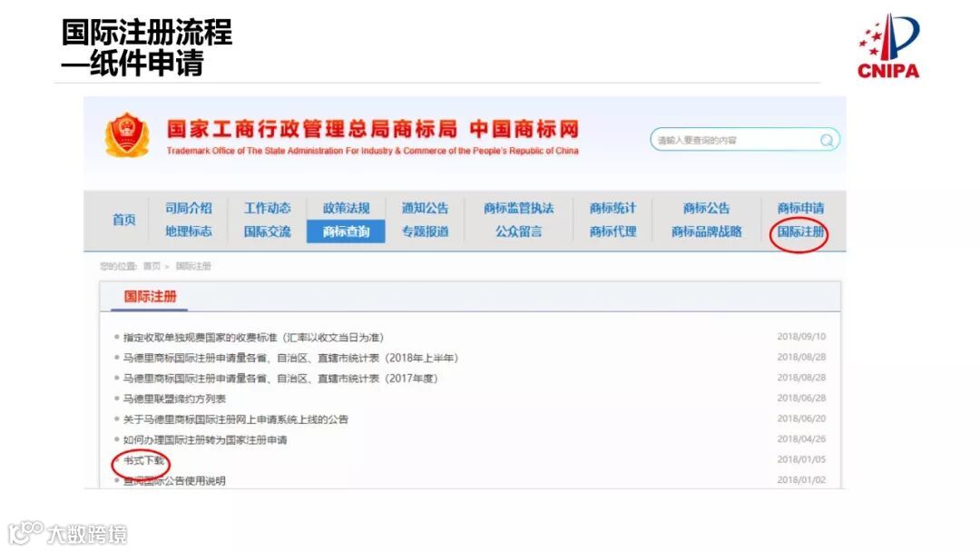
Task: Click the date 2018/06/20
Action: (801, 419)
